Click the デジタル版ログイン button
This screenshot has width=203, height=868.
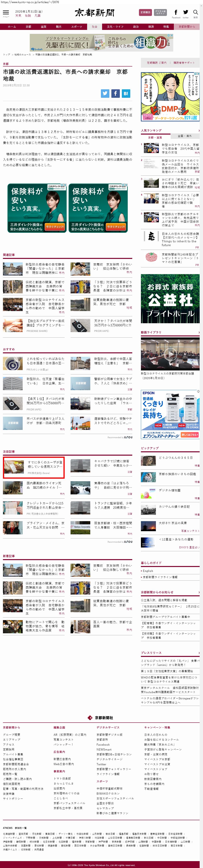160,12
